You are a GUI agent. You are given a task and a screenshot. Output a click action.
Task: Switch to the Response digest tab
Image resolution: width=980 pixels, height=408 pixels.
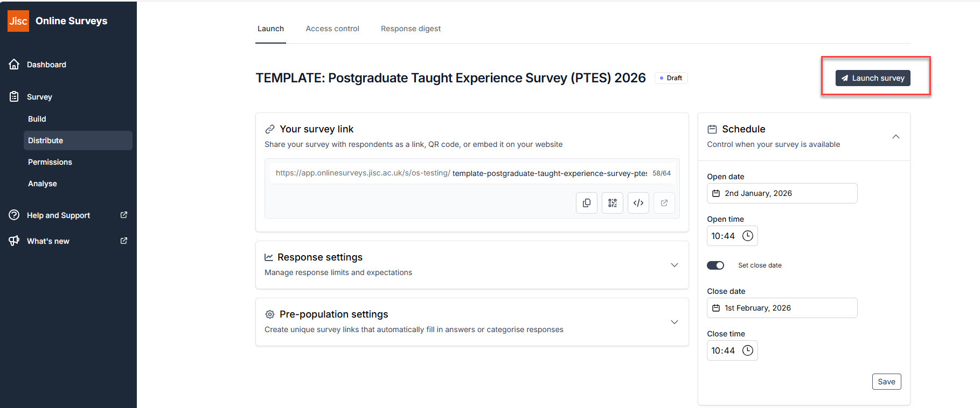411,29
